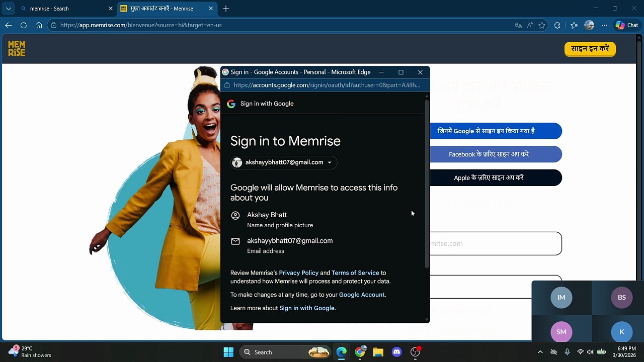Open the Terms of Service link
Image resolution: width=644 pixels, height=362 pixels.
(355, 273)
